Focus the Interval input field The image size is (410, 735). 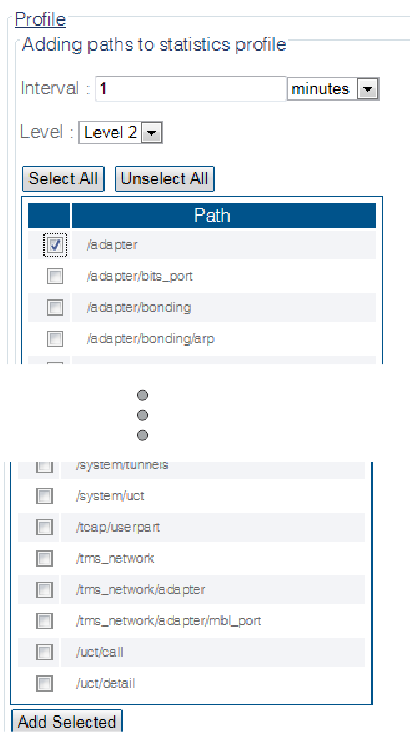click(191, 89)
